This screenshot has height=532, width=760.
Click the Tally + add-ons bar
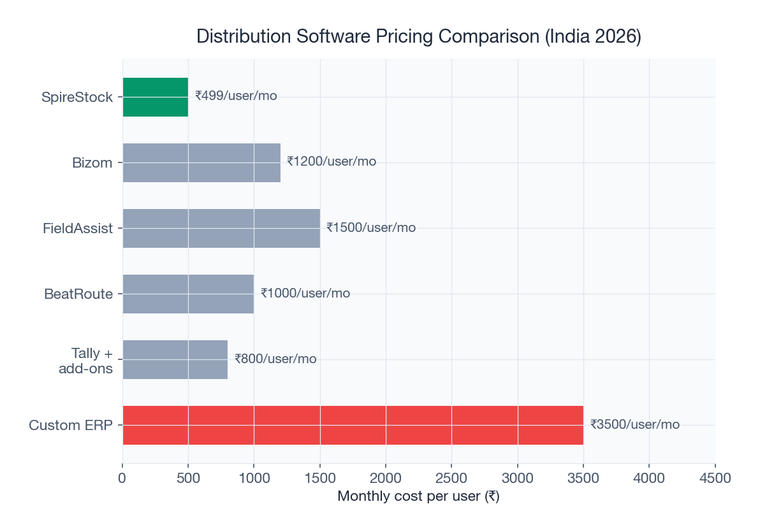(175, 359)
